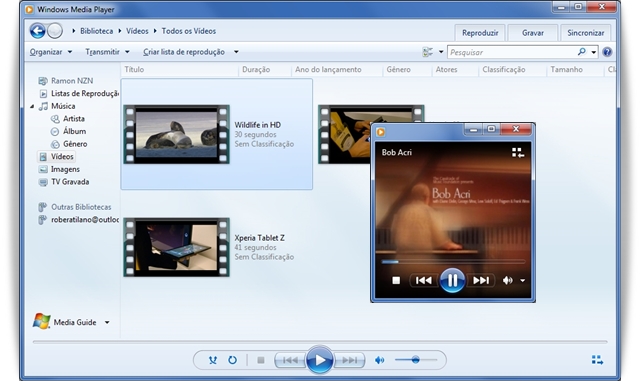
Task: Click Criar lista de reprodução
Action: pos(184,52)
